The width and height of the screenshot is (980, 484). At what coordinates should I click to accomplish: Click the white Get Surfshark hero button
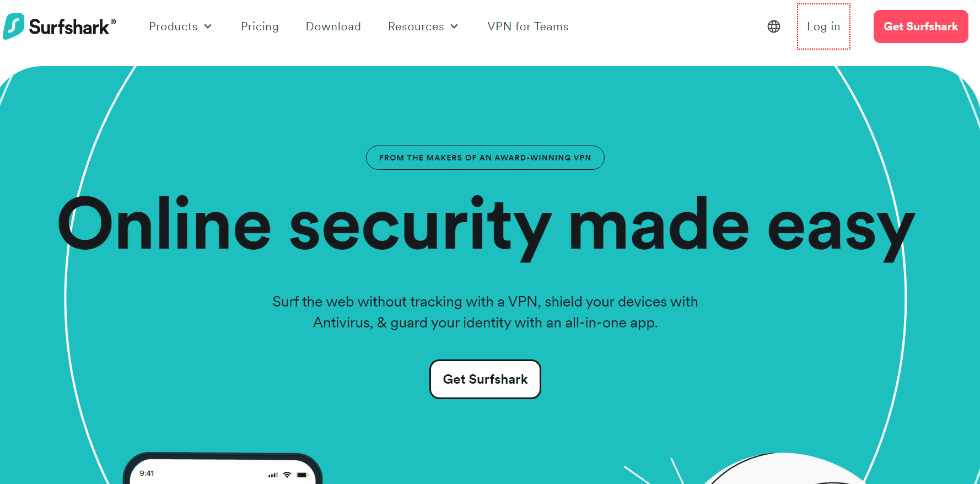[x=485, y=379]
